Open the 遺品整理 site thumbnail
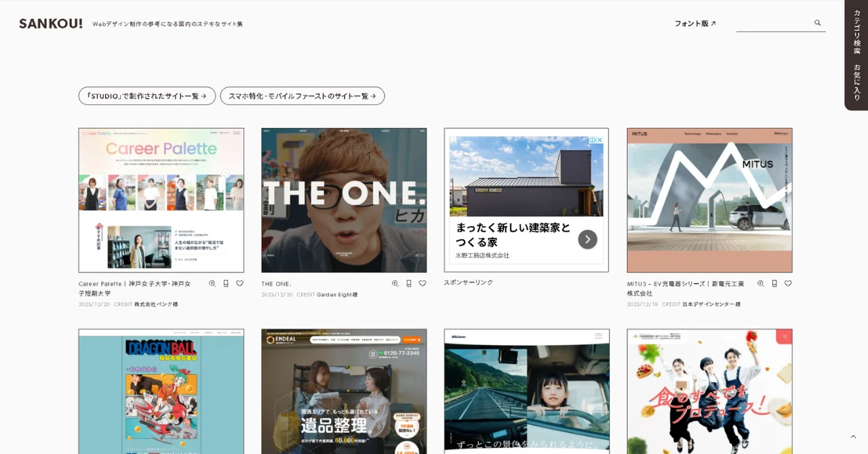 tap(344, 392)
